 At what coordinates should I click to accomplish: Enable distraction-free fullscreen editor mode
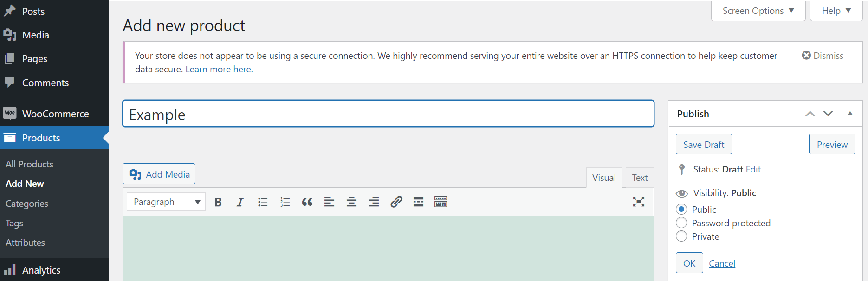pos(639,202)
